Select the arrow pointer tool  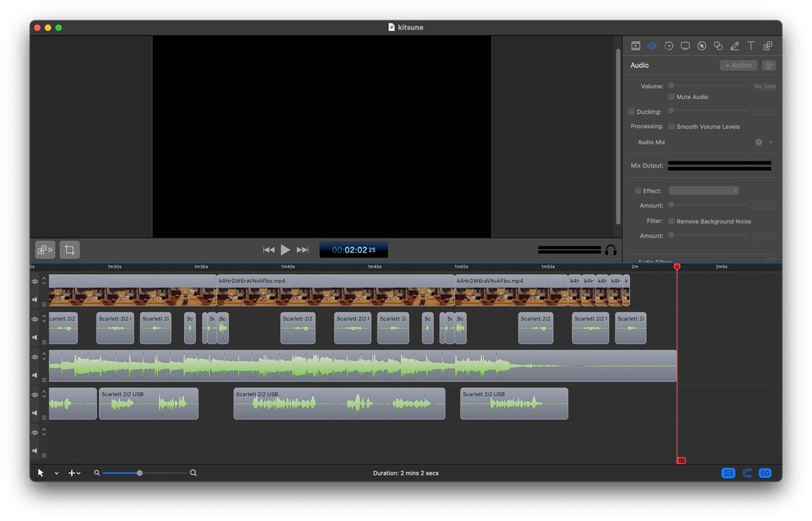(41, 473)
